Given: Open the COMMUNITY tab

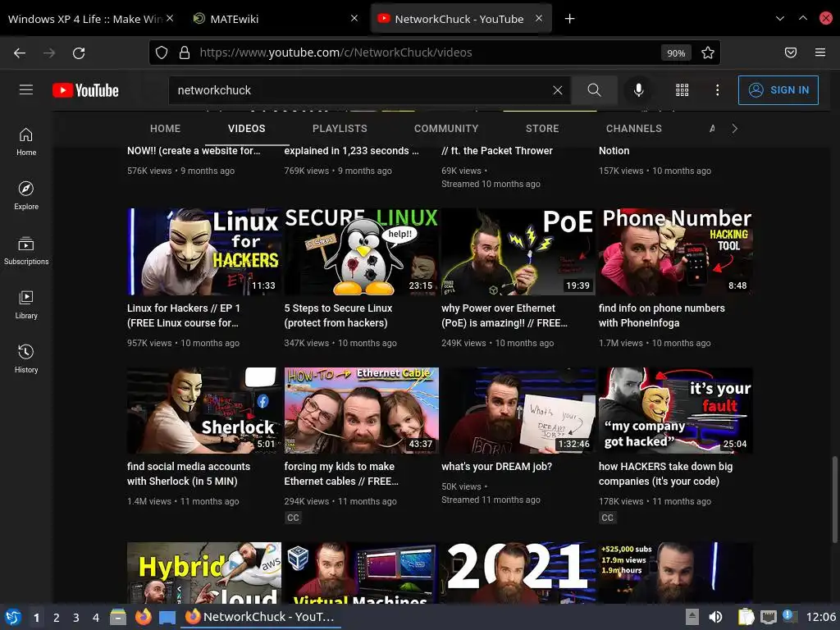Looking at the screenshot, I should pyautogui.click(x=446, y=129).
